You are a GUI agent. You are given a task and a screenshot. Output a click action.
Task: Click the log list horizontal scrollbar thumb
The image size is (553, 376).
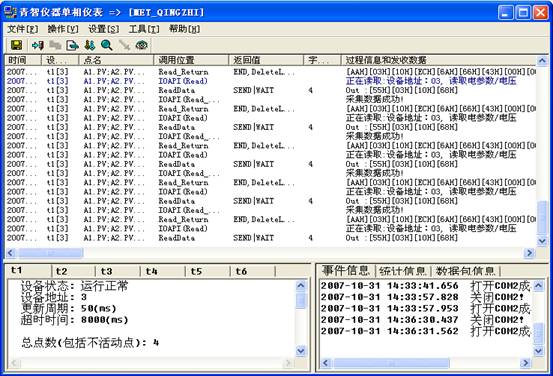tap(51, 253)
